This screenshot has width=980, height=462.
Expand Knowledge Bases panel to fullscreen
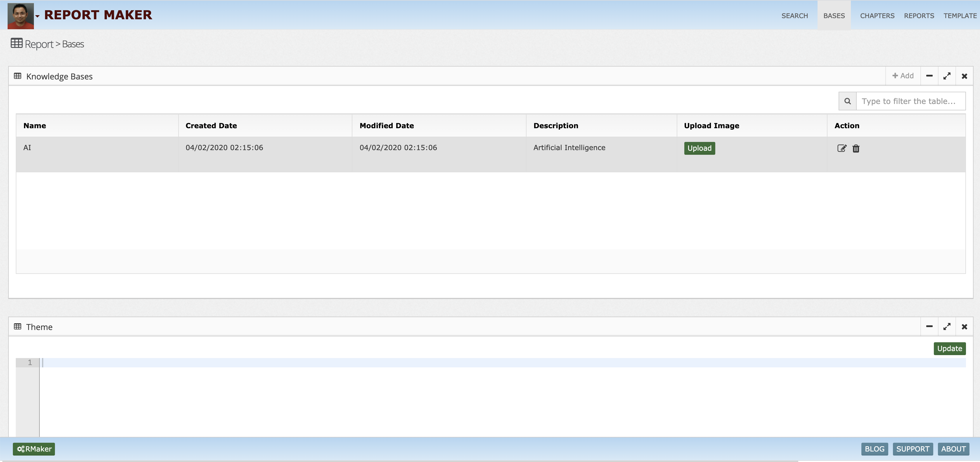pyautogui.click(x=946, y=76)
